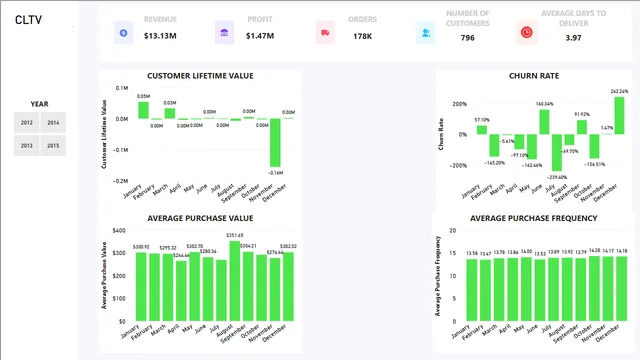Select the 796 customers value
This screenshot has height=360, width=640.
click(467, 38)
